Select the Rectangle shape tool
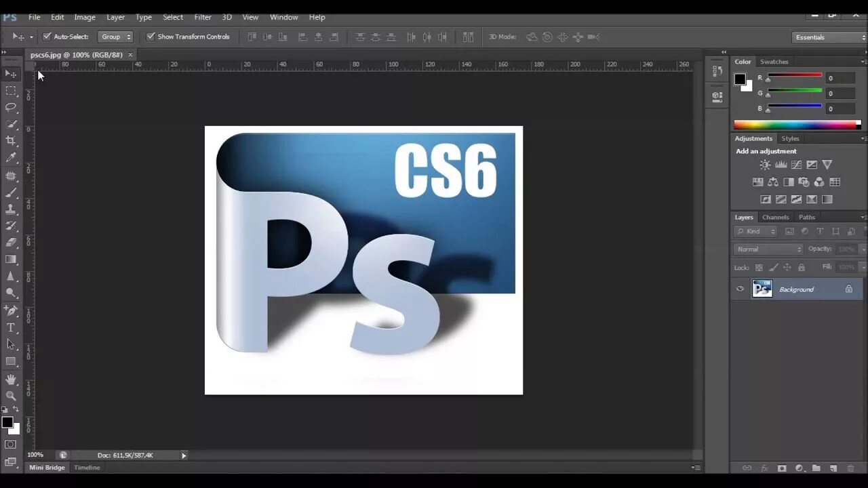Screen dimensions: 868x488 11,361
